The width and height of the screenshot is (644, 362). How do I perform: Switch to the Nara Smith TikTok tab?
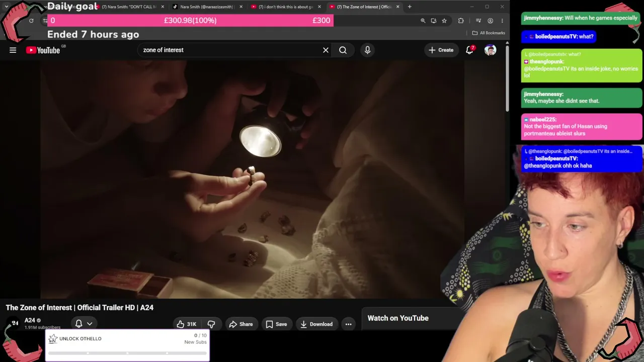pos(207,7)
